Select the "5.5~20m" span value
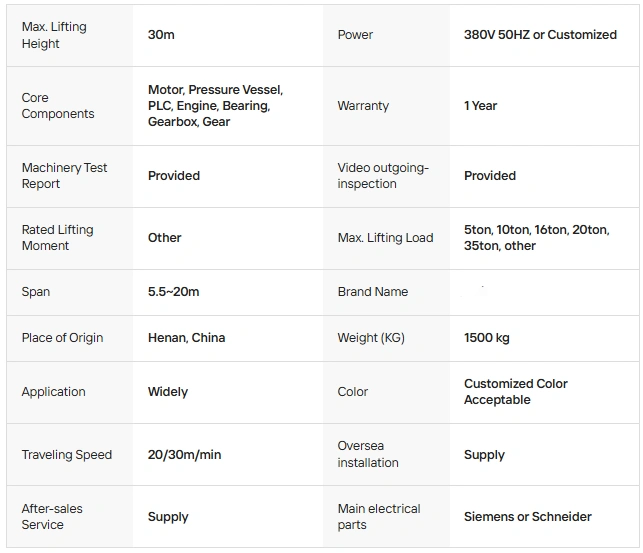 pos(173,292)
